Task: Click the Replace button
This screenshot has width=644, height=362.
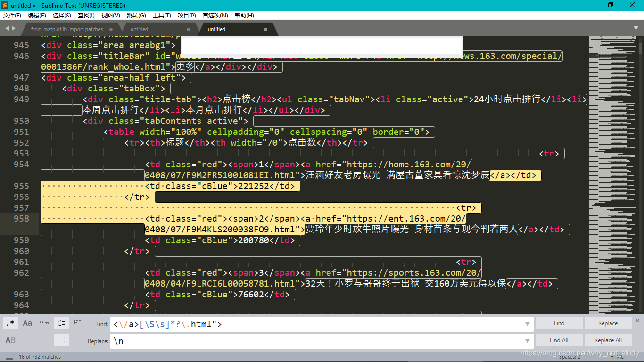Action: point(608,323)
